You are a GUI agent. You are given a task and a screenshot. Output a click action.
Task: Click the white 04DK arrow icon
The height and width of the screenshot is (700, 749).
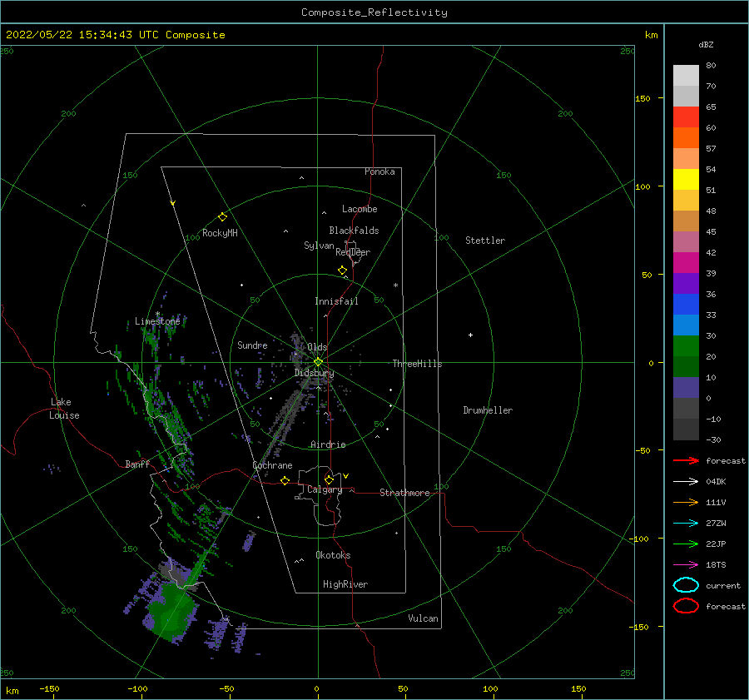686,482
